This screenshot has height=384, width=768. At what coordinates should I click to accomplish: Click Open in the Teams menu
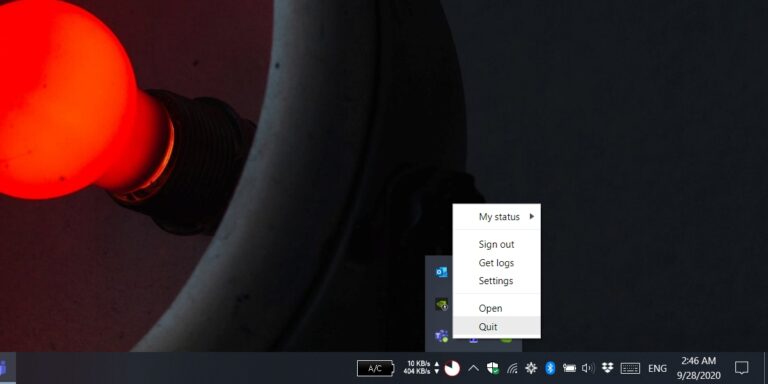tap(497, 309)
